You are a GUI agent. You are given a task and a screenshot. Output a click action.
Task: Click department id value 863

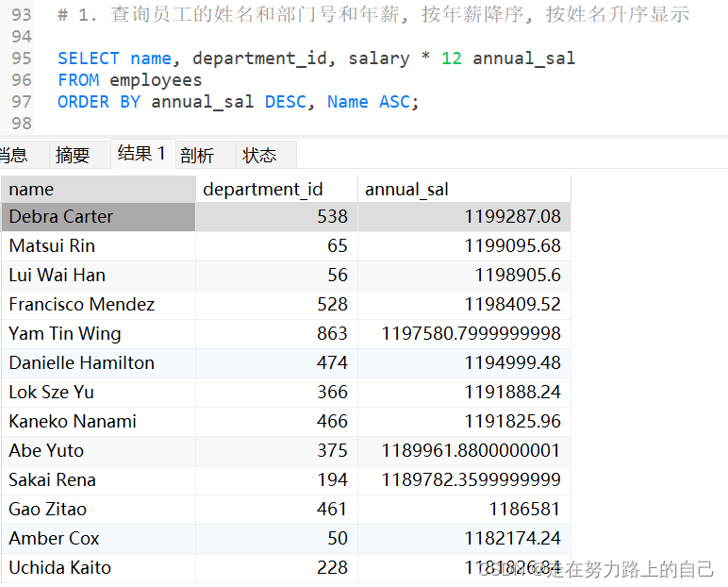276,334
